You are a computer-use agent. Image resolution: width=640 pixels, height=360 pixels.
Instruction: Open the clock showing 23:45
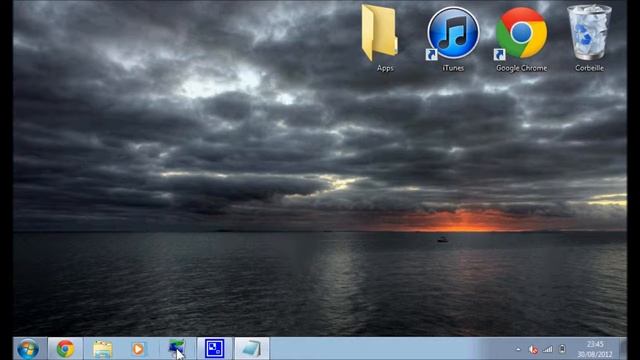coord(595,349)
